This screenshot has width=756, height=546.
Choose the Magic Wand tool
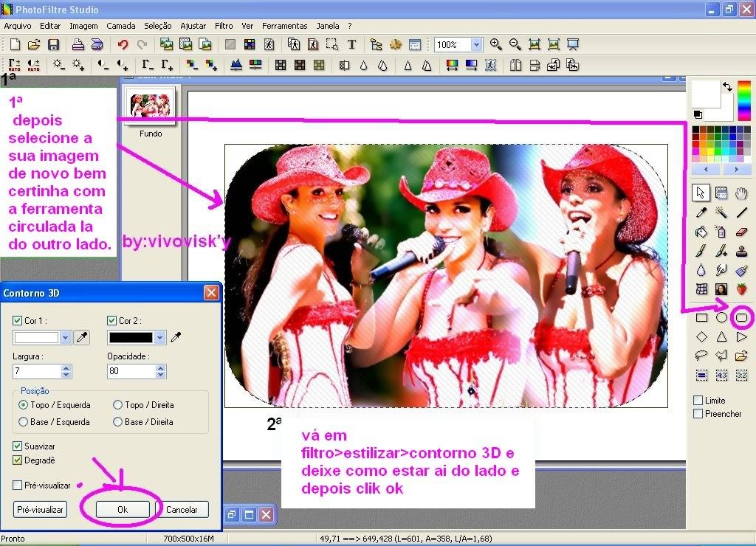(x=722, y=212)
